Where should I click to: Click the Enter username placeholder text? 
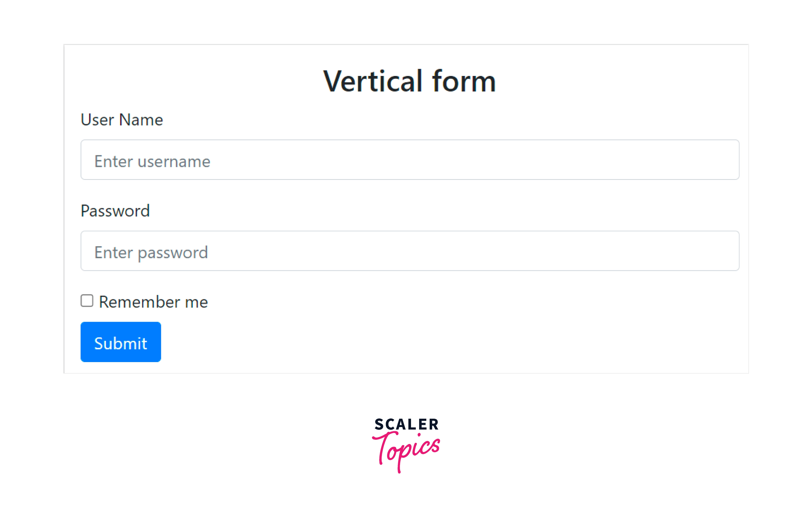152,161
